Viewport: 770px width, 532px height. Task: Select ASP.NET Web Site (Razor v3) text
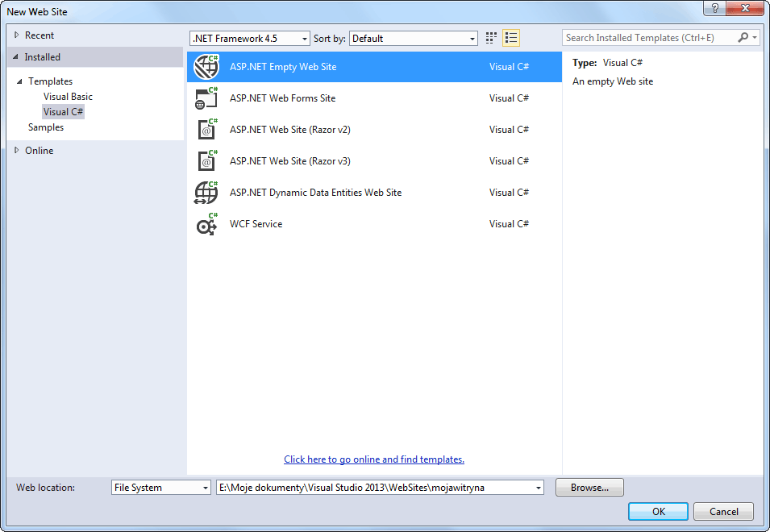click(290, 161)
